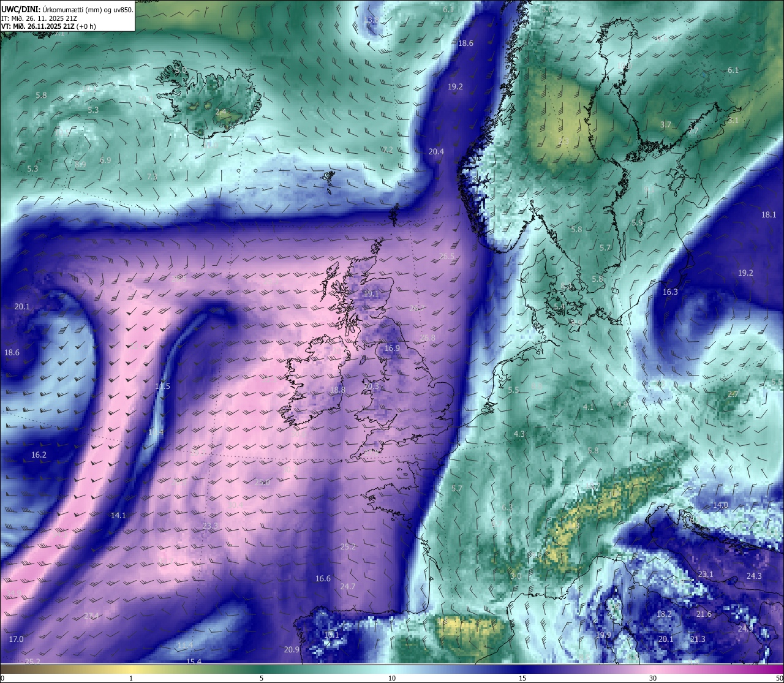Screen dimensions: 784x683
Task: Click the 4.1 value over Germany
Action: (x=588, y=407)
